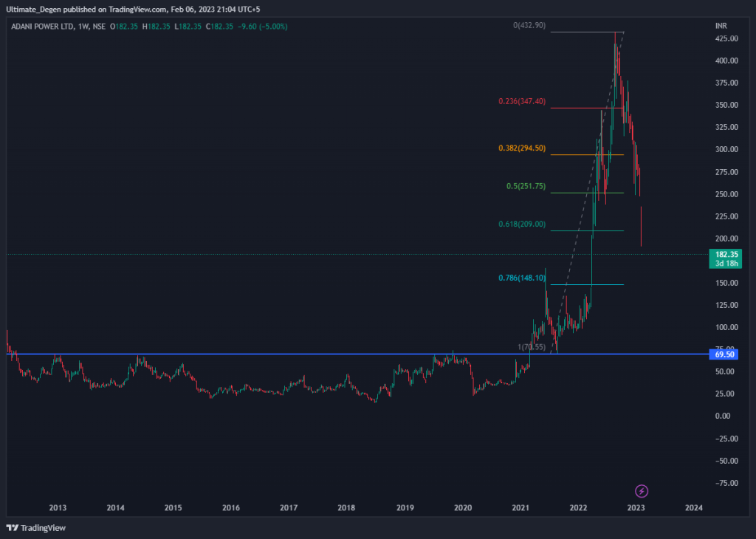Viewport: 756px width, 539px height.
Task: Click '400.00' on the price axis
Action: click(726, 61)
